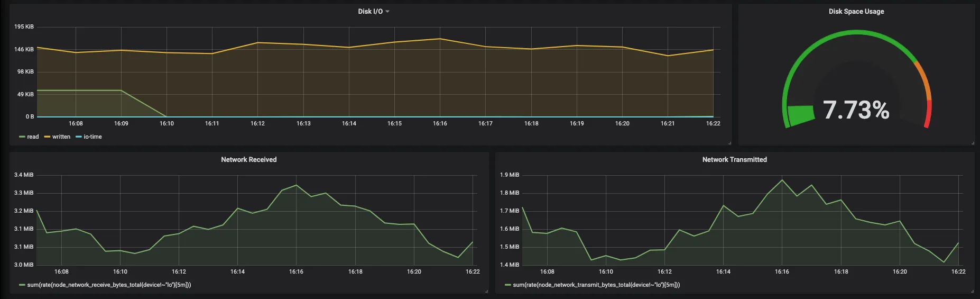Click the Network Transmitted panel resize handle

point(973,291)
